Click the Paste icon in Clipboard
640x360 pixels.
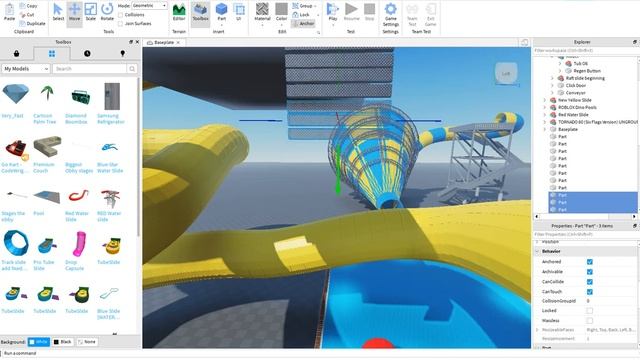point(9,11)
